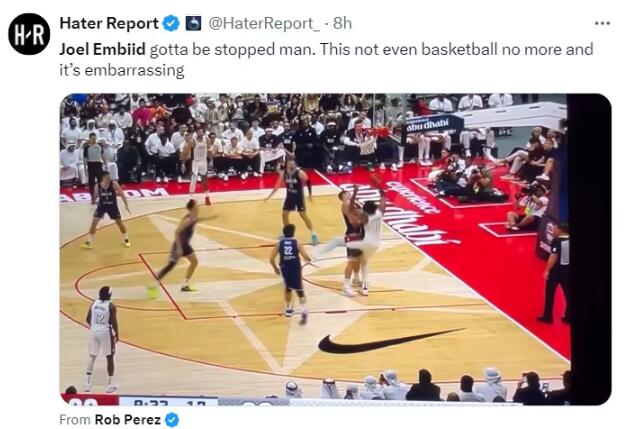Viewport: 624px width, 429px height.
Task: Visit the @HaterReport_ handle
Action: click(264, 23)
